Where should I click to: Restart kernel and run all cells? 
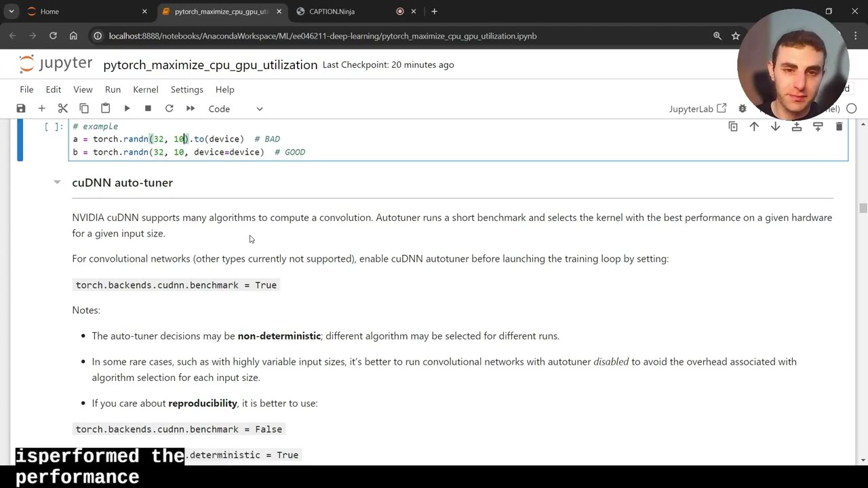click(191, 108)
